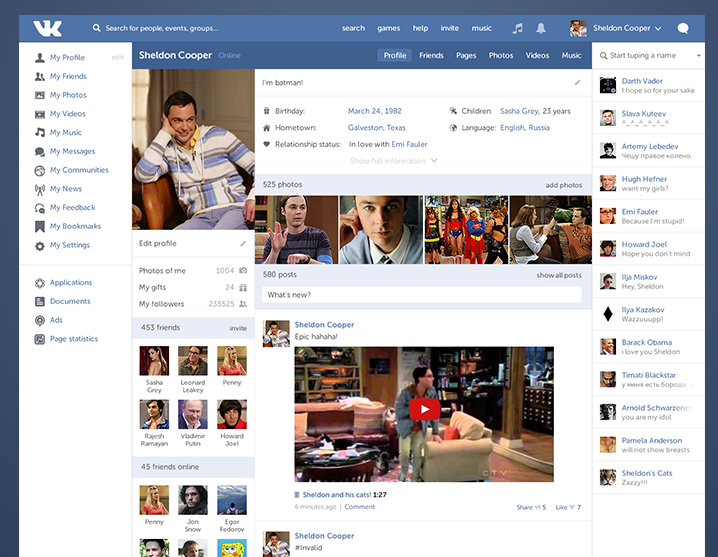Click the My Photos icon in sidebar
This screenshot has width=718, height=557.
pos(40,95)
